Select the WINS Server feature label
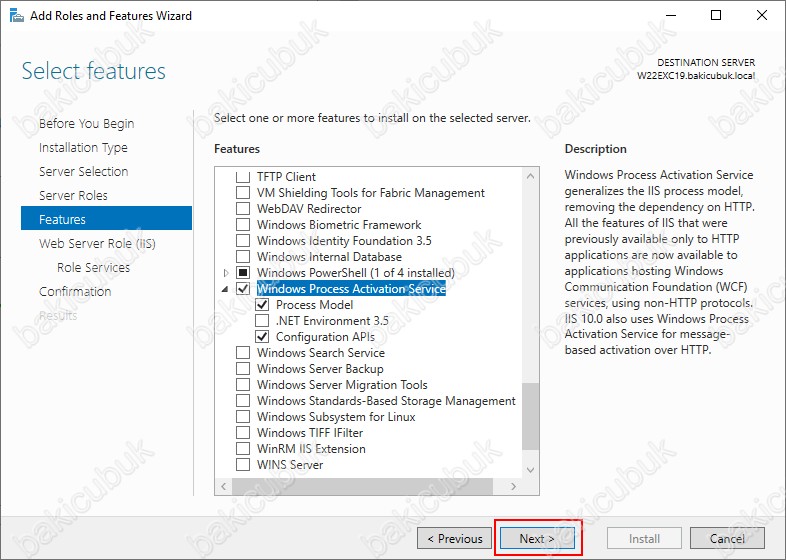 [x=290, y=465]
